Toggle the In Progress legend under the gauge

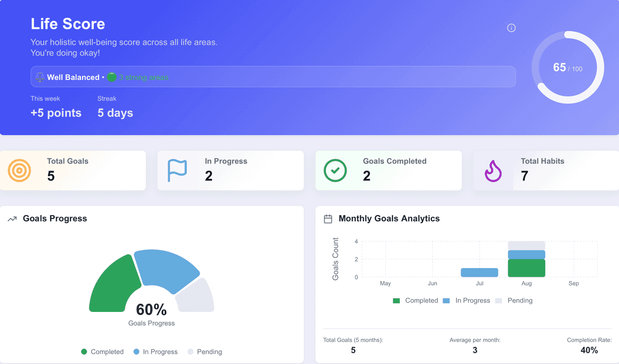point(155,352)
